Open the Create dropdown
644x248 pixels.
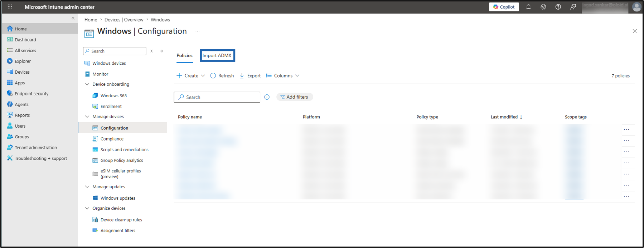tap(191, 76)
